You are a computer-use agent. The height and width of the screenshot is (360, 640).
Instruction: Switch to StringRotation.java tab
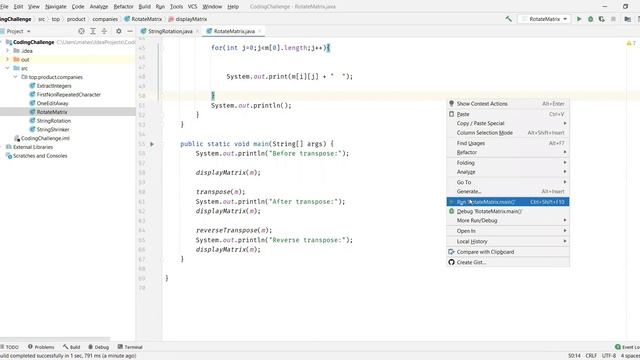(169, 31)
